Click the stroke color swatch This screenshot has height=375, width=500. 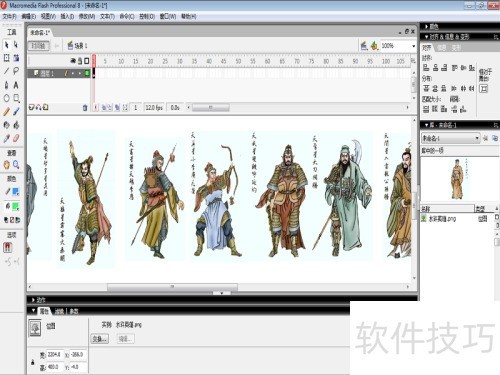pyautogui.click(x=15, y=191)
